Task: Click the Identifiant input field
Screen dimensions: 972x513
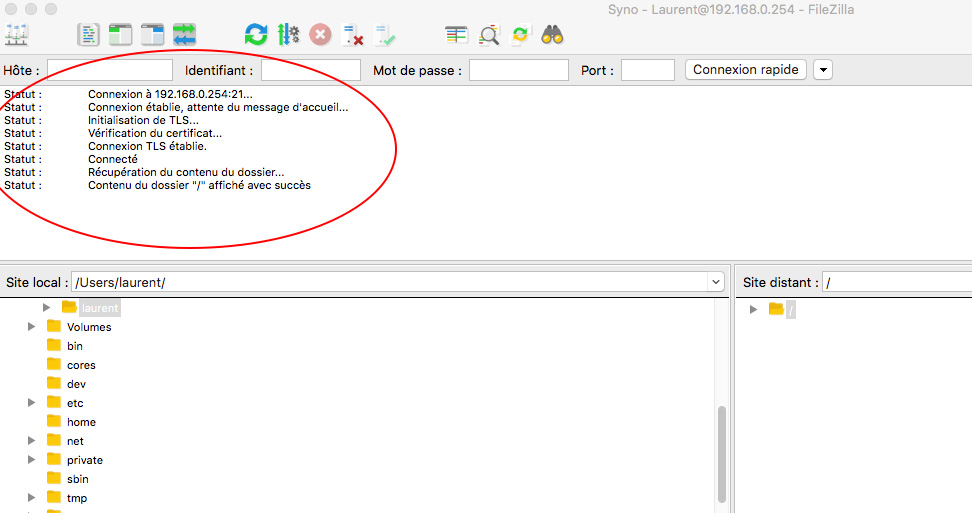Action: pos(311,70)
